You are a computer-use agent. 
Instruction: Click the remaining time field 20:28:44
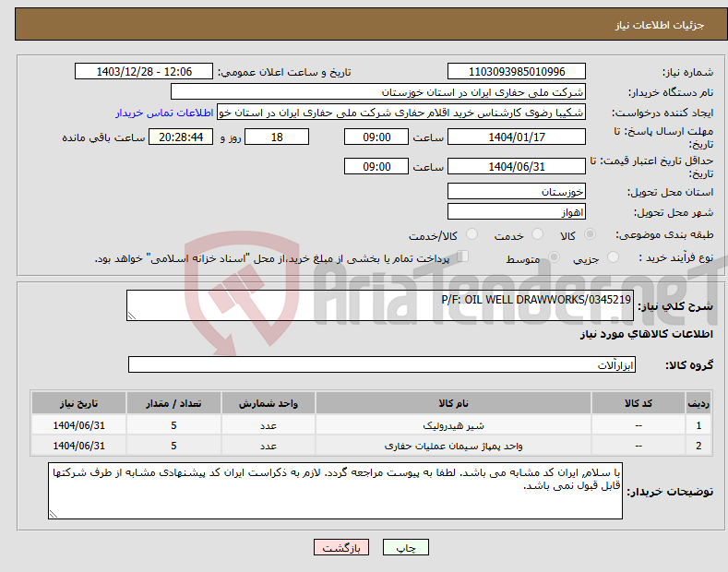(181, 137)
